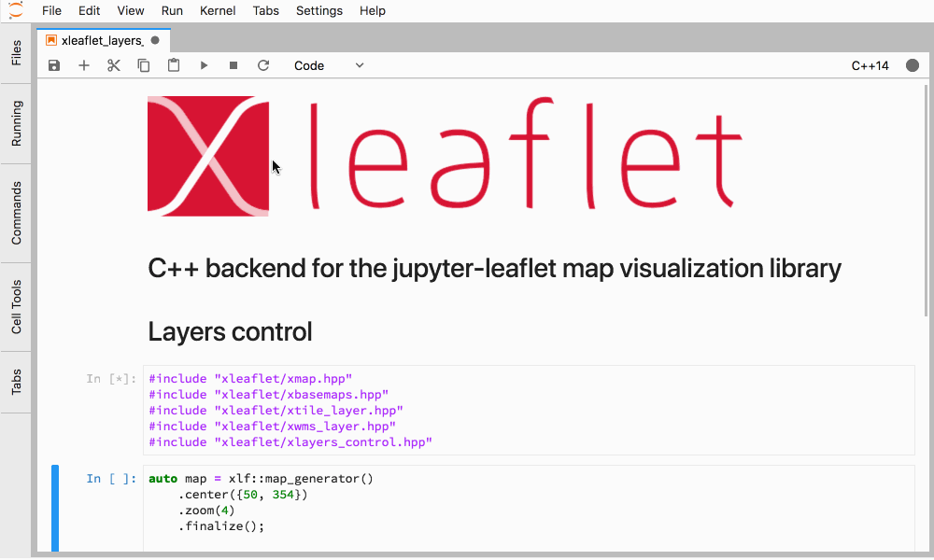Click the 'xleaflet/xtile_layer.hpp' include line
Viewport: 934px width, 560px height.
[276, 411]
